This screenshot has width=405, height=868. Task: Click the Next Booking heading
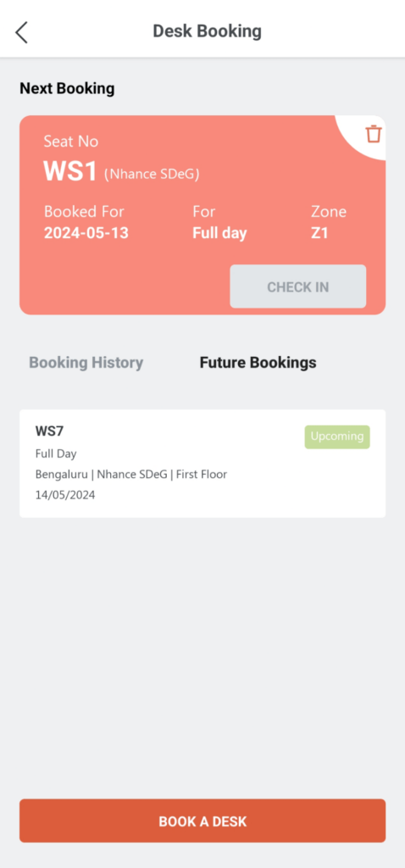coord(67,88)
